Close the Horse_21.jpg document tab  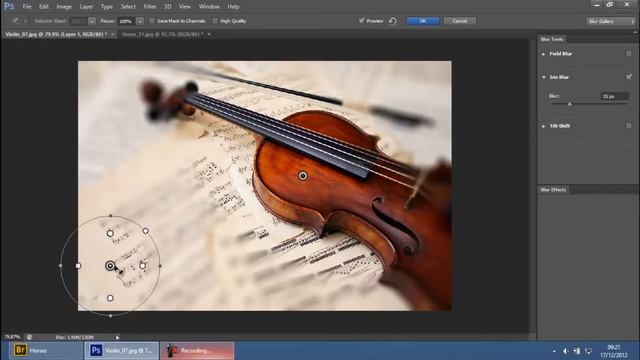(x=209, y=34)
